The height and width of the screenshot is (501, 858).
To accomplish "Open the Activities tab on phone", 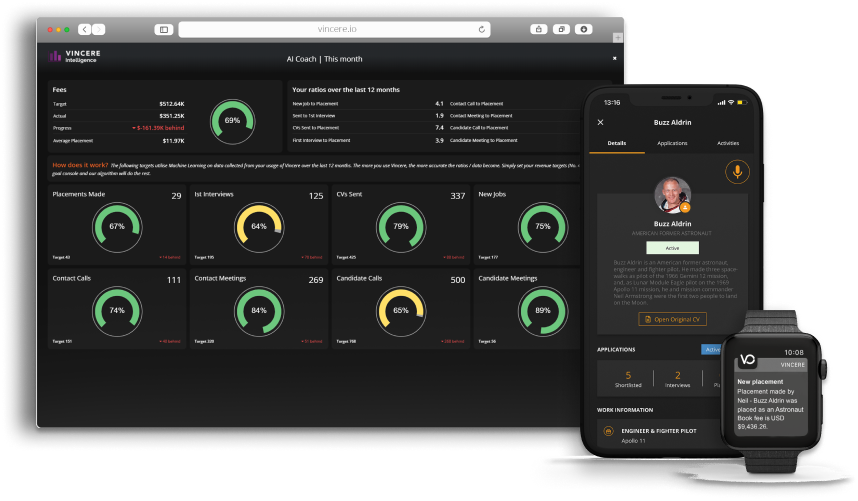I will [728, 144].
